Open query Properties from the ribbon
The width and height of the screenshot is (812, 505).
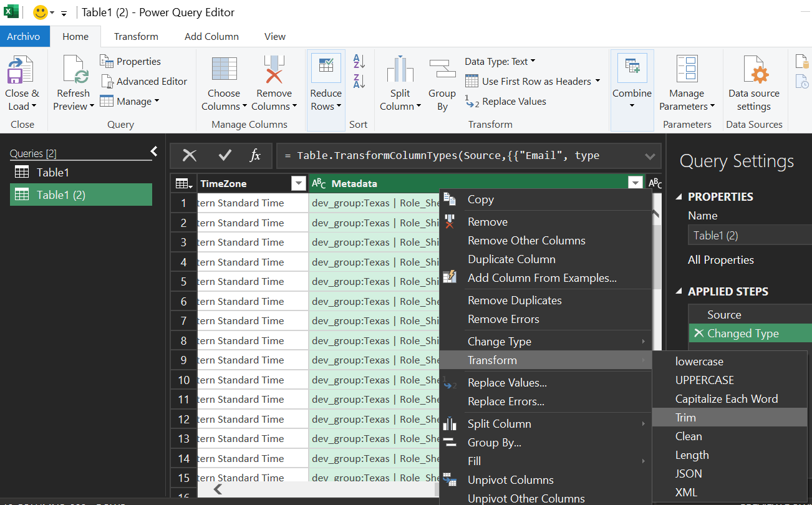tap(130, 61)
